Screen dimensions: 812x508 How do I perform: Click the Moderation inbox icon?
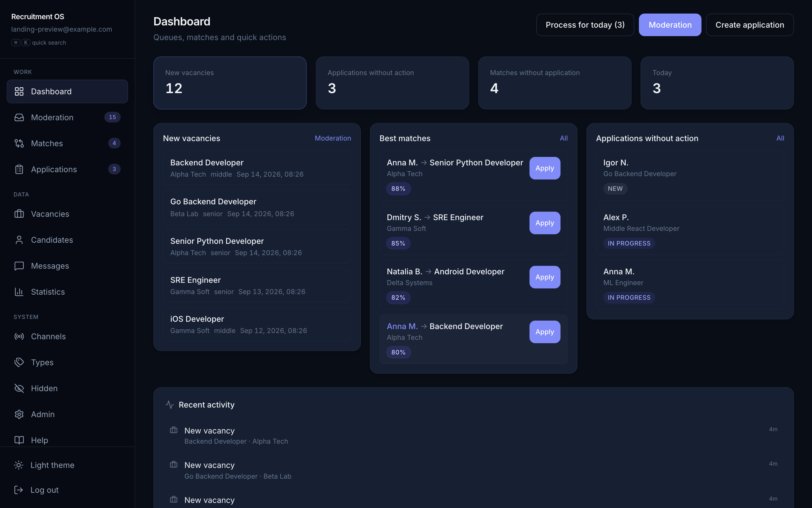click(19, 117)
